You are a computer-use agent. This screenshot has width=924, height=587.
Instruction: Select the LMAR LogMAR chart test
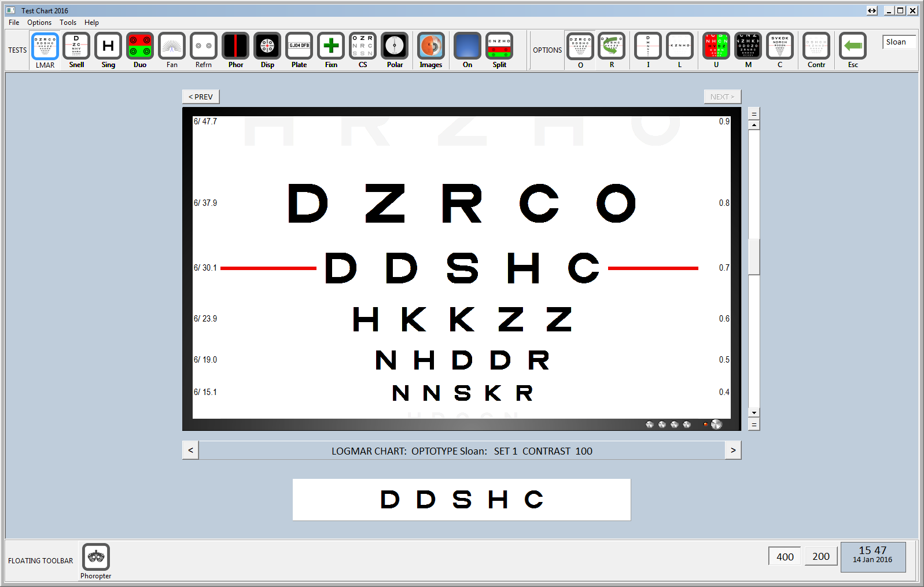pos(45,46)
